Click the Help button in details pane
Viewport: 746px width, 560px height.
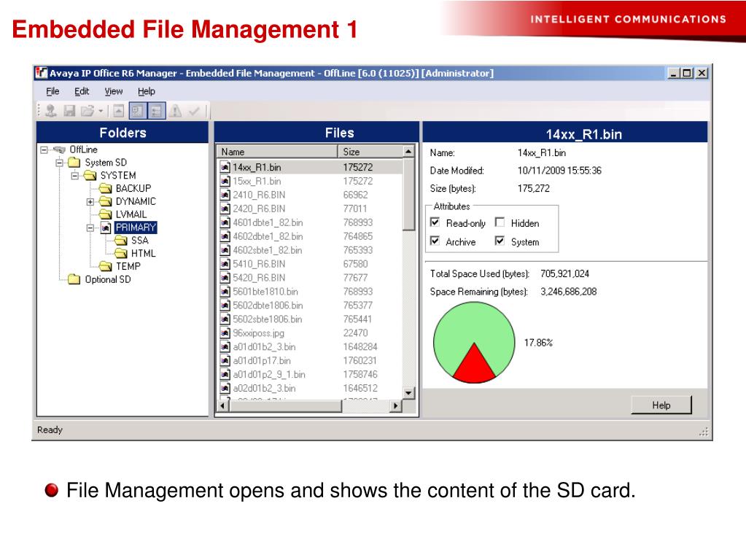click(661, 405)
